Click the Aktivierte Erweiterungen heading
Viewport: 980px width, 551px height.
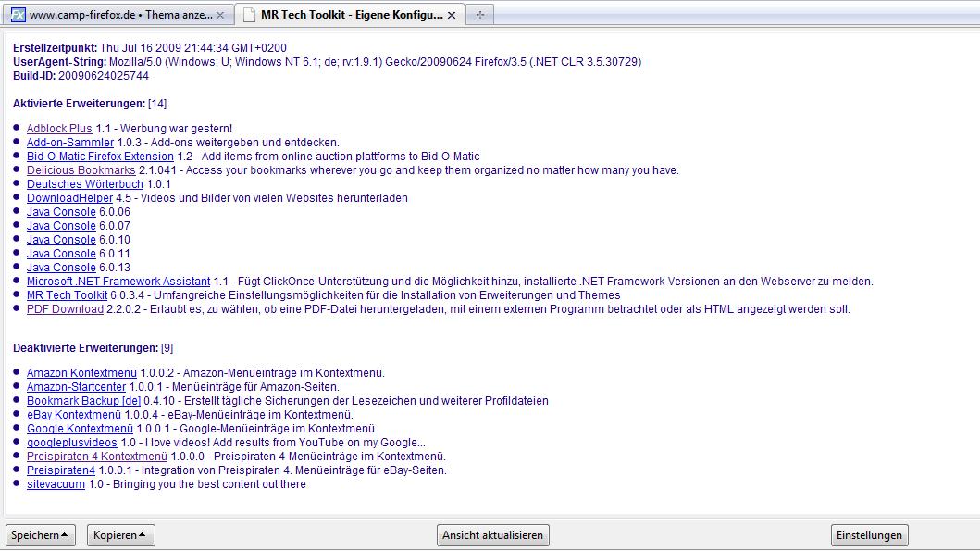[x=79, y=103]
